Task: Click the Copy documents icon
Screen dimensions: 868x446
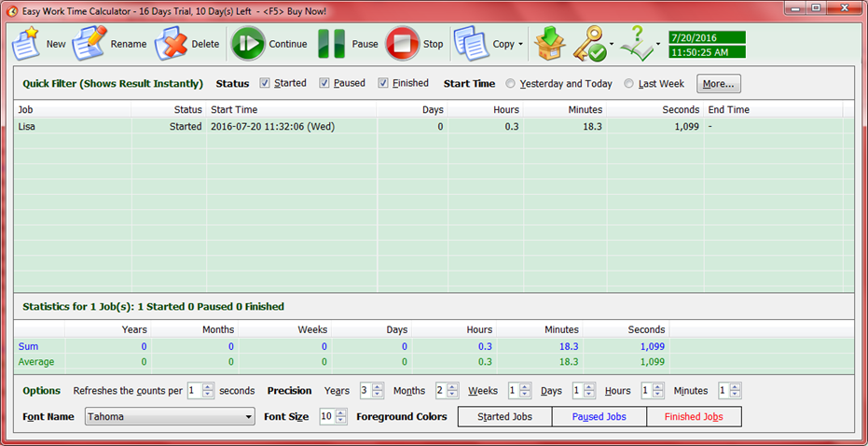Action: coord(471,43)
